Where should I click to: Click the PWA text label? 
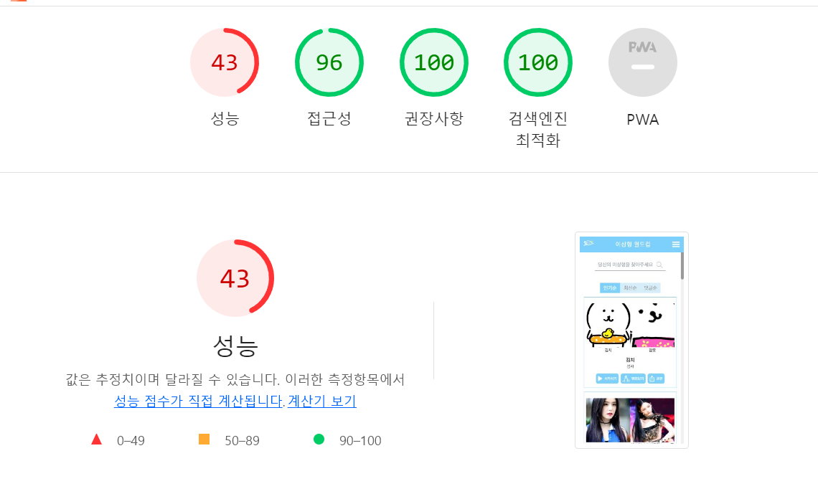pos(643,120)
